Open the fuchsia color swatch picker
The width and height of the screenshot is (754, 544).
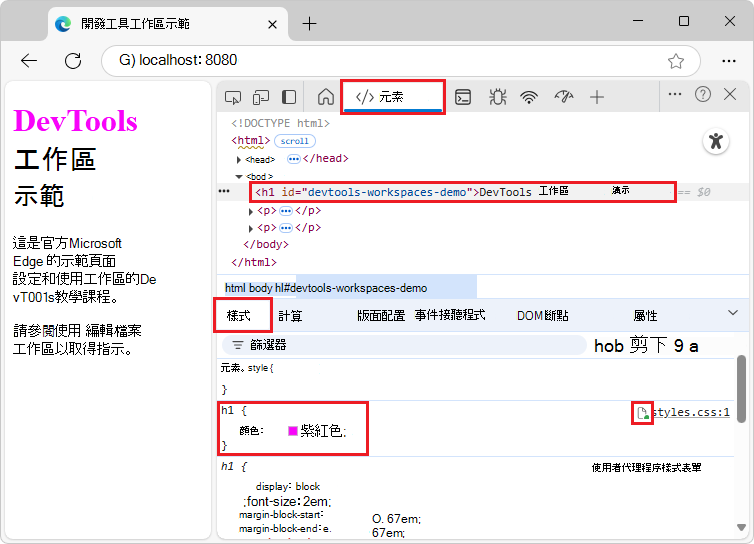pyautogui.click(x=292, y=431)
